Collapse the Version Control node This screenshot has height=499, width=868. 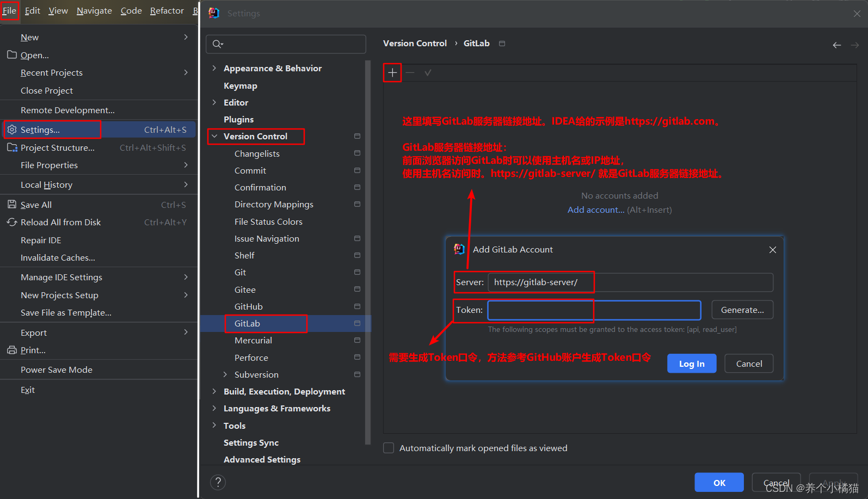click(214, 136)
